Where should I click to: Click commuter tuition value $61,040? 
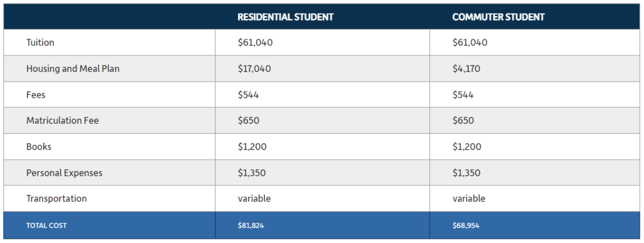470,42
